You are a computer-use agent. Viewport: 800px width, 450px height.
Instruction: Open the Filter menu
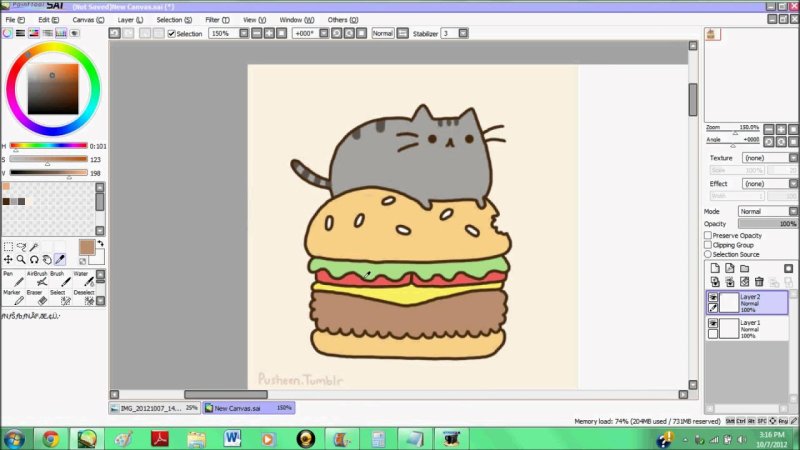click(x=215, y=19)
